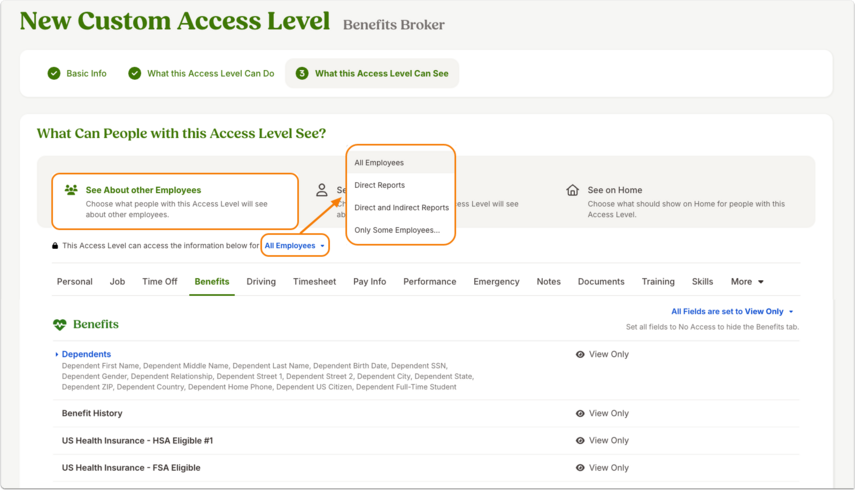This screenshot has height=490, width=855.
Task: Choose Direct Reports from the list
Action: click(400, 185)
